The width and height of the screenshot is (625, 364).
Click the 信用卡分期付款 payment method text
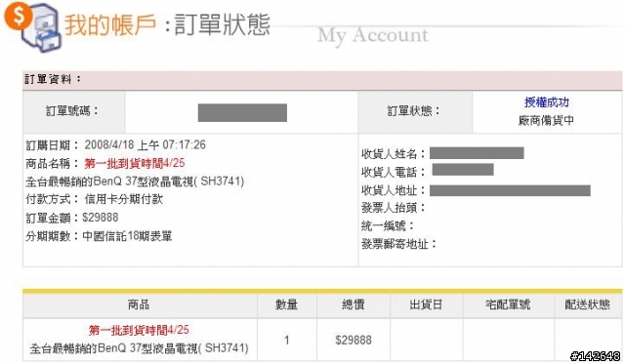click(124, 199)
